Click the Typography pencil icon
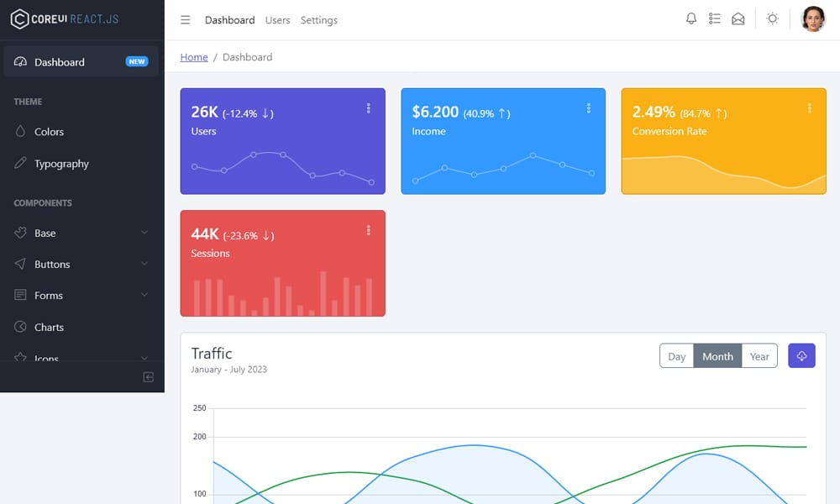 point(20,163)
